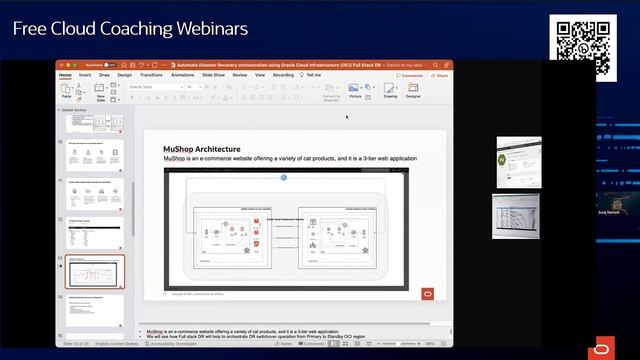Open the Home ribbon tab
This screenshot has width=640, height=360.
(x=65, y=75)
